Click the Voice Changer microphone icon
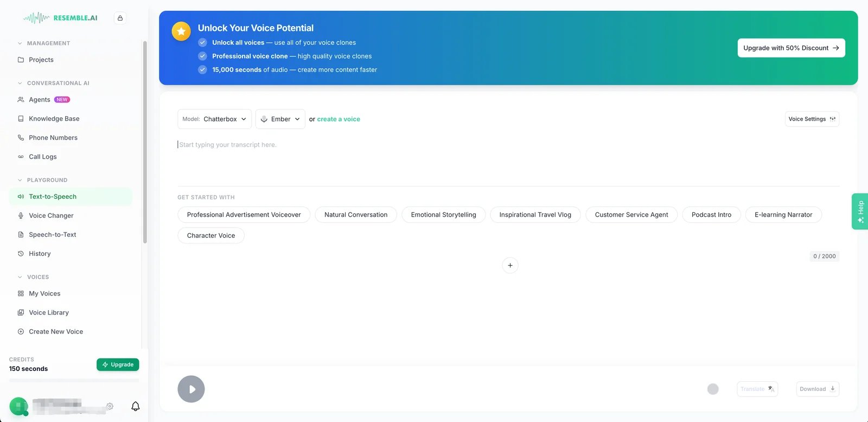 click(21, 216)
